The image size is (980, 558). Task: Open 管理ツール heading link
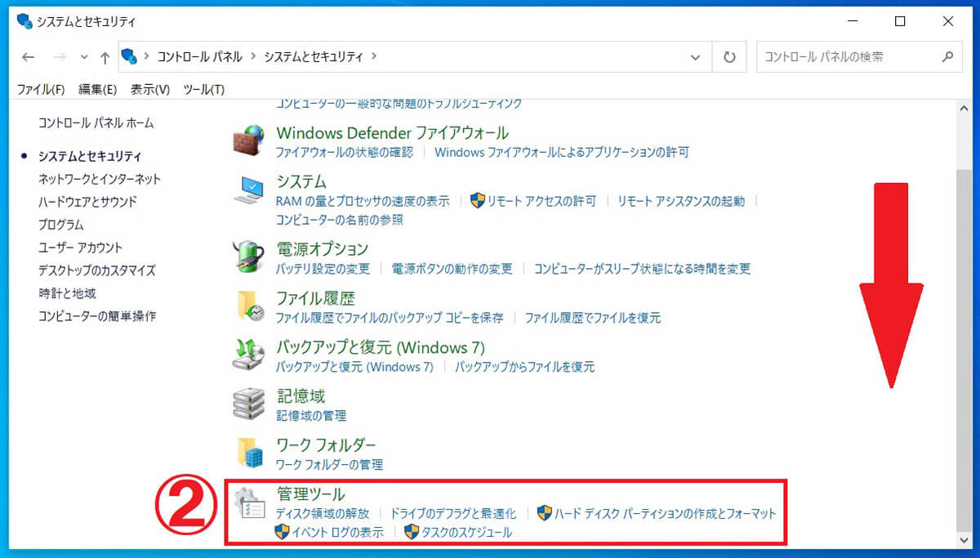point(311,493)
